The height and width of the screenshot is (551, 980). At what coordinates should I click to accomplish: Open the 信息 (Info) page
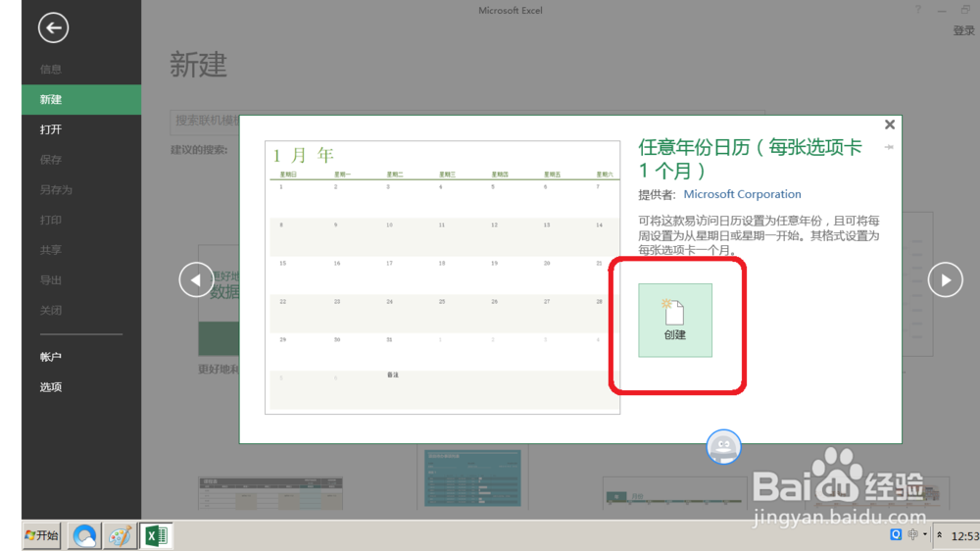[x=51, y=70]
